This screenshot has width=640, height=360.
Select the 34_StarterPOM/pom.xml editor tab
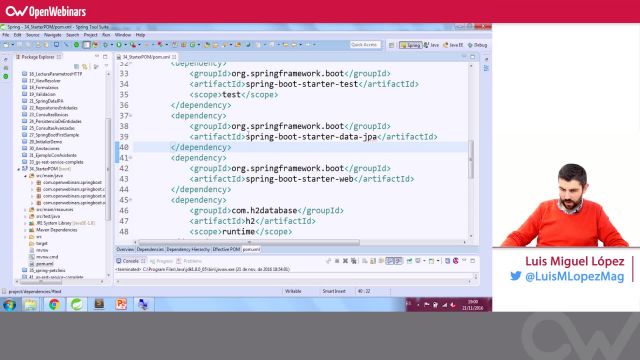point(147,57)
